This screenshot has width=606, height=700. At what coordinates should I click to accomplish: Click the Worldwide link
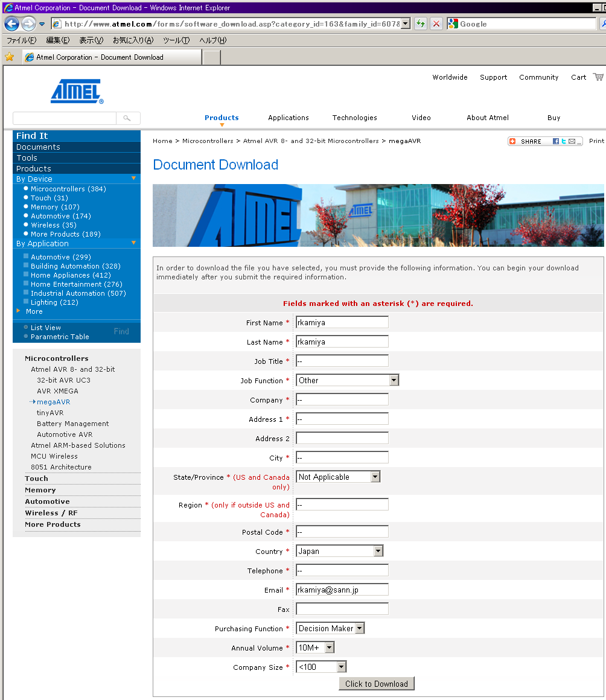point(450,77)
